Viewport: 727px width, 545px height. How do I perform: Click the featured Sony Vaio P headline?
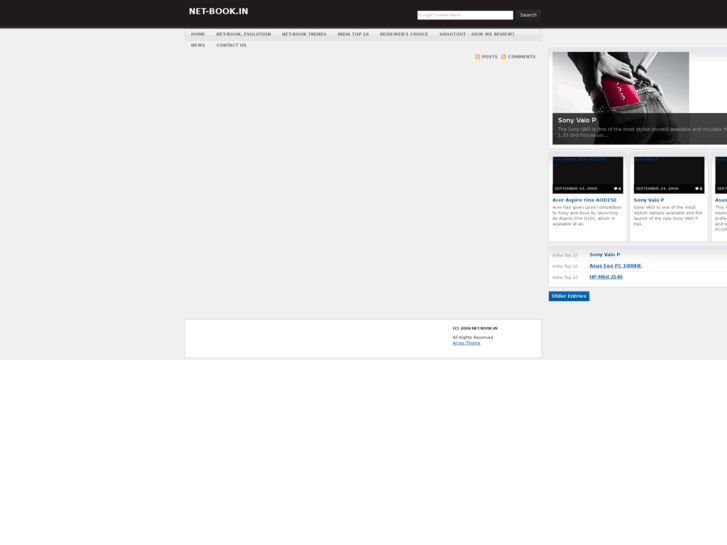[577, 121]
